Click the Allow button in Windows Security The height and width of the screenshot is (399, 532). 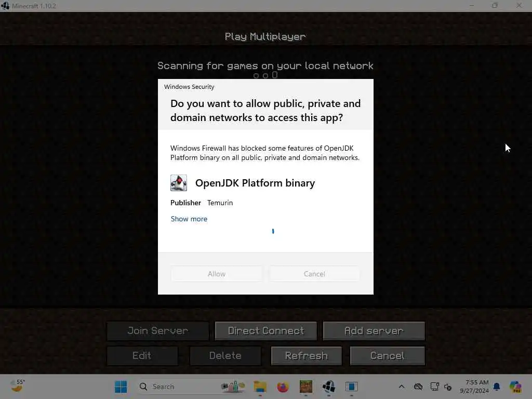pyautogui.click(x=217, y=274)
